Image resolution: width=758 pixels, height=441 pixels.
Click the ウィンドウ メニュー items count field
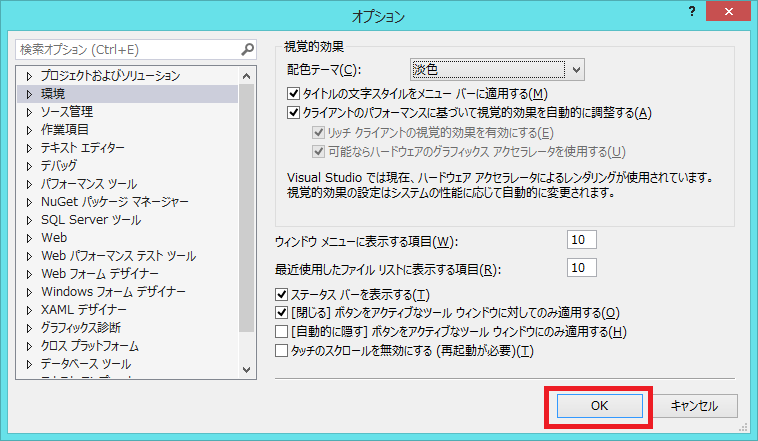[x=582, y=240]
